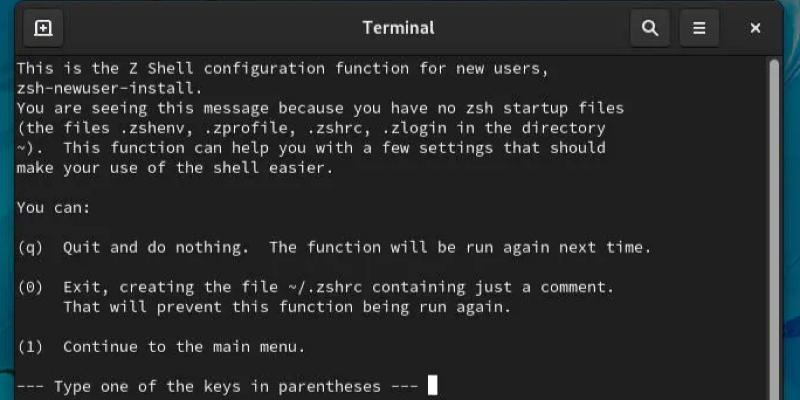Open the hamburger main menu

[700, 28]
